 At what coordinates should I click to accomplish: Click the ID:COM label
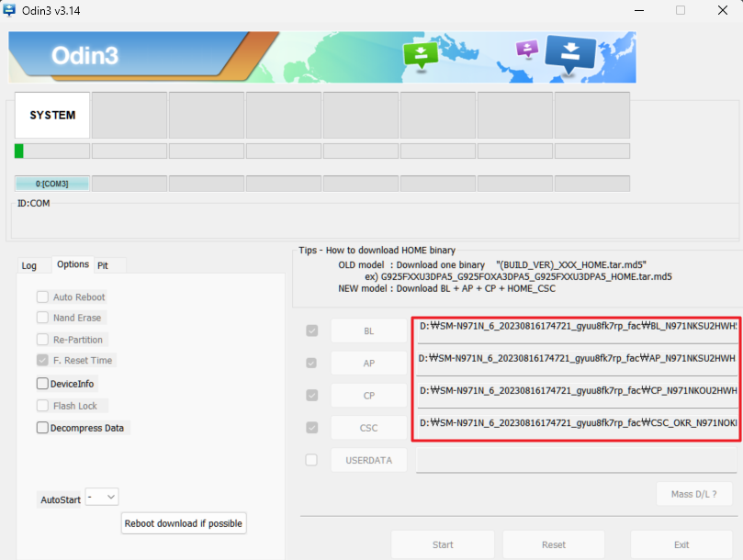pos(34,203)
